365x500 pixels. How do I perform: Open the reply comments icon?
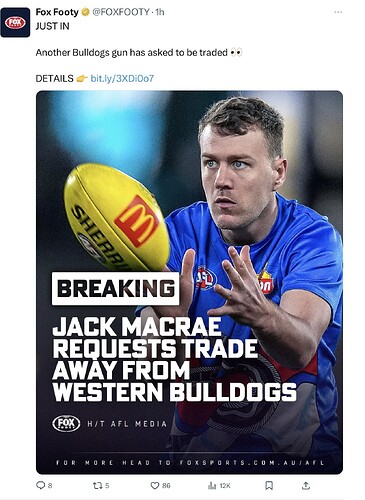tap(40, 485)
